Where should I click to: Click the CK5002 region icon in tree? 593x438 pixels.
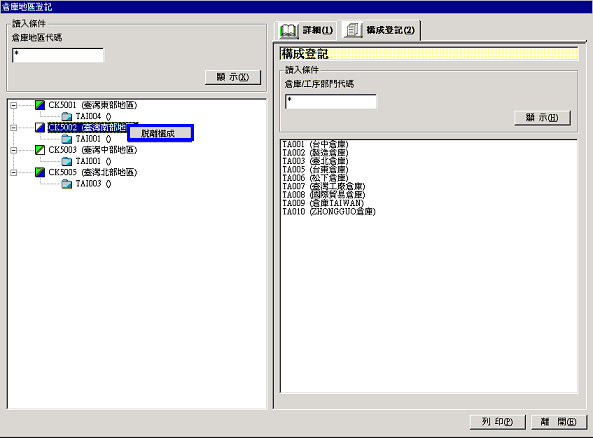click(40, 127)
